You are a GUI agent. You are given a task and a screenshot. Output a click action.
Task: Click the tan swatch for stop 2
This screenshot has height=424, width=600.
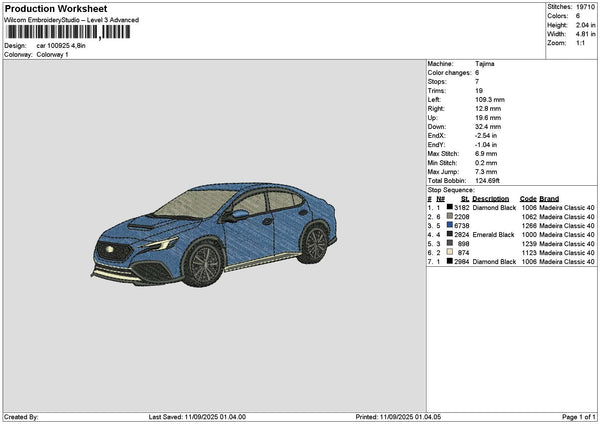(450, 216)
